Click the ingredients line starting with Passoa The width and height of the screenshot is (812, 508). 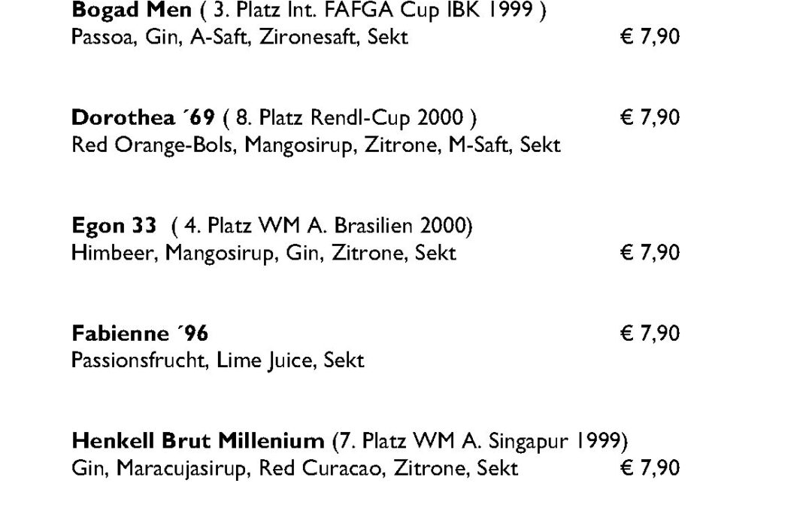click(240, 37)
